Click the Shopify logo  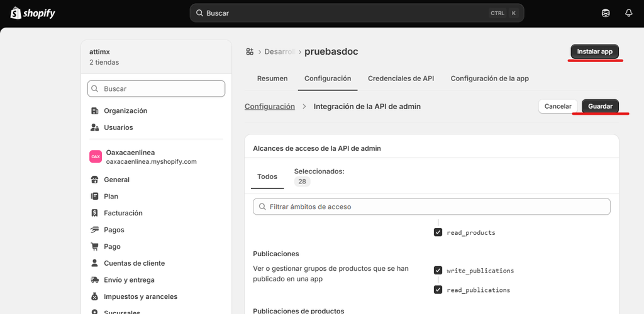(x=33, y=13)
